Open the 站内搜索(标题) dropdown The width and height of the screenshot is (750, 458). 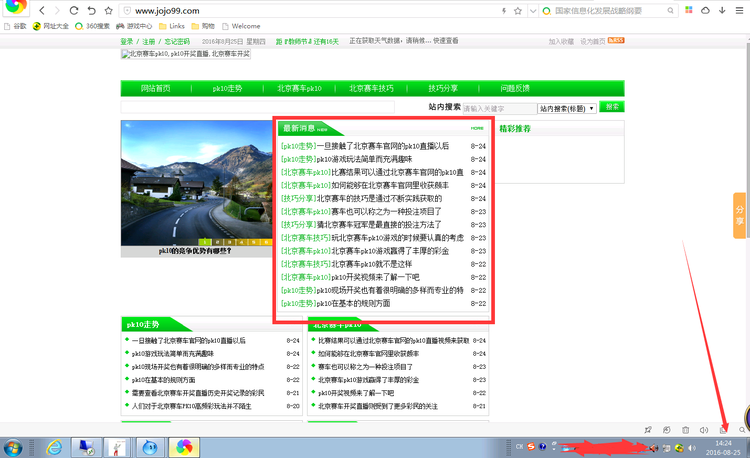coord(567,109)
